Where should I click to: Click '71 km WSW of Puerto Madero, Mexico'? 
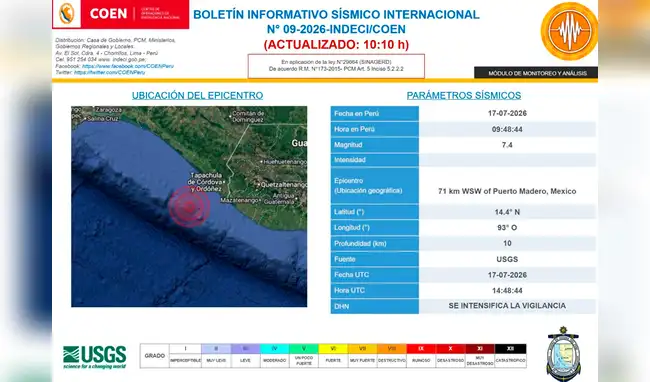pyautogui.click(x=507, y=191)
